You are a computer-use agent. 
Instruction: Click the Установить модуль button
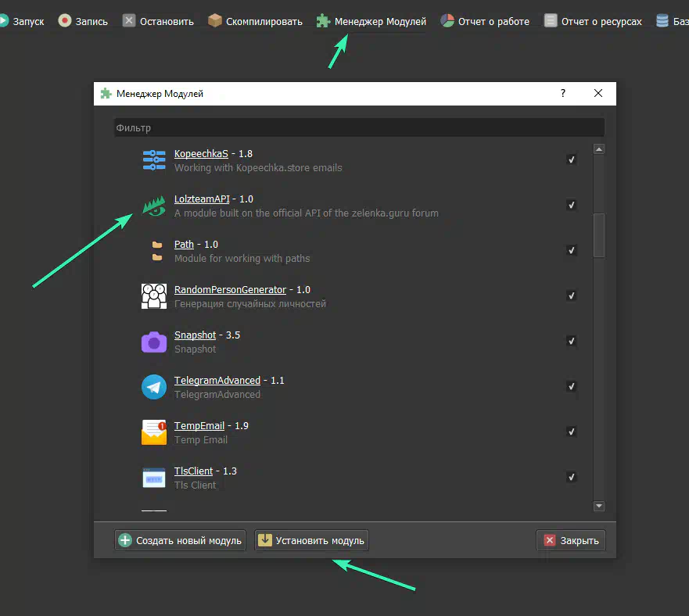pyautogui.click(x=311, y=540)
